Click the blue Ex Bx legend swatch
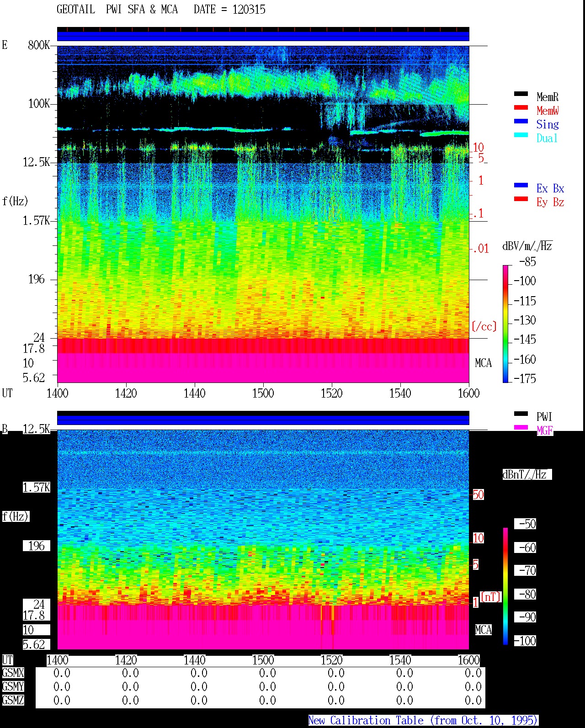 pos(521,185)
